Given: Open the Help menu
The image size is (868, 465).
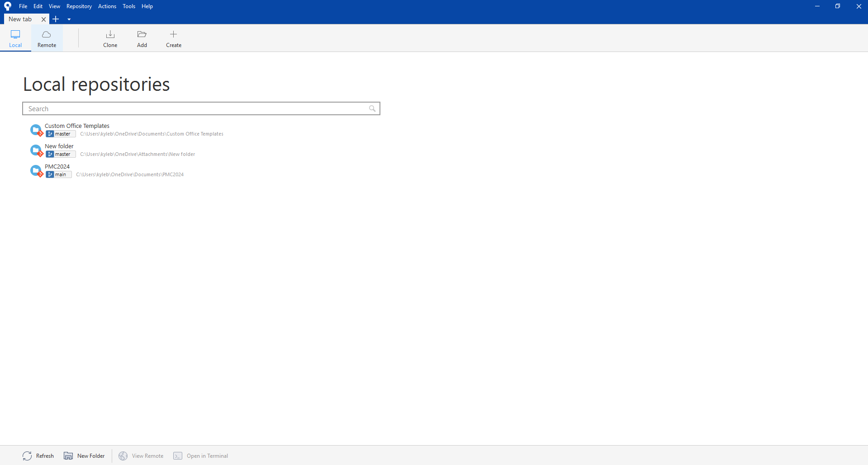Looking at the screenshot, I should 147,6.
